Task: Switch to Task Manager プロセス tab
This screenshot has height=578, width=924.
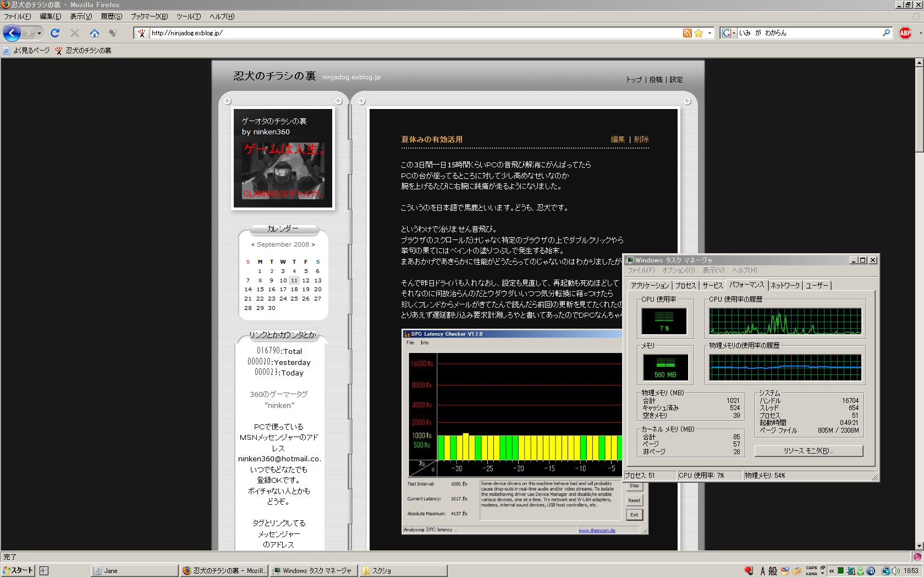Action: (x=685, y=286)
